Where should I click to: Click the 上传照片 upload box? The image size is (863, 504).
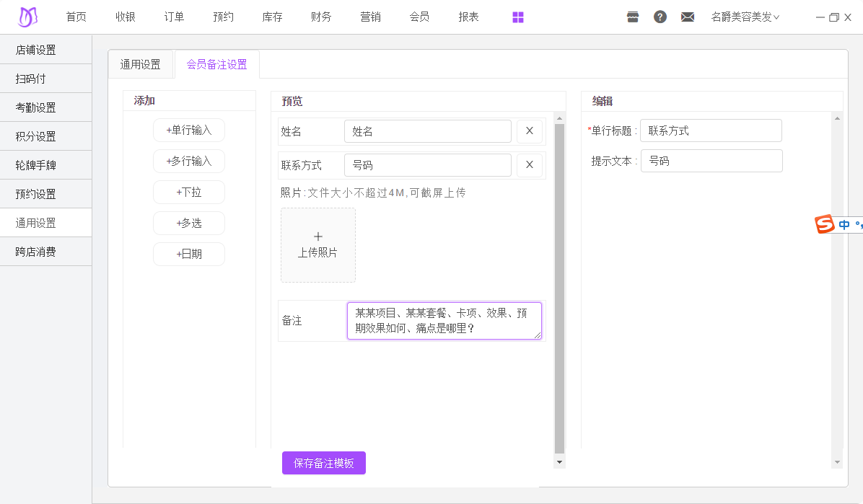pyautogui.click(x=318, y=245)
